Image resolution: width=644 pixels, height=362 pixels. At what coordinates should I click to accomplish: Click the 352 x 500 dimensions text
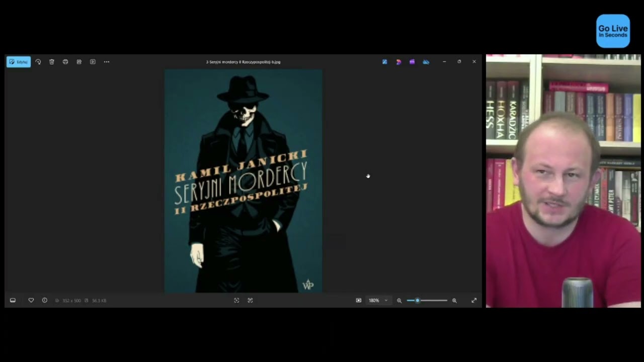71,301
